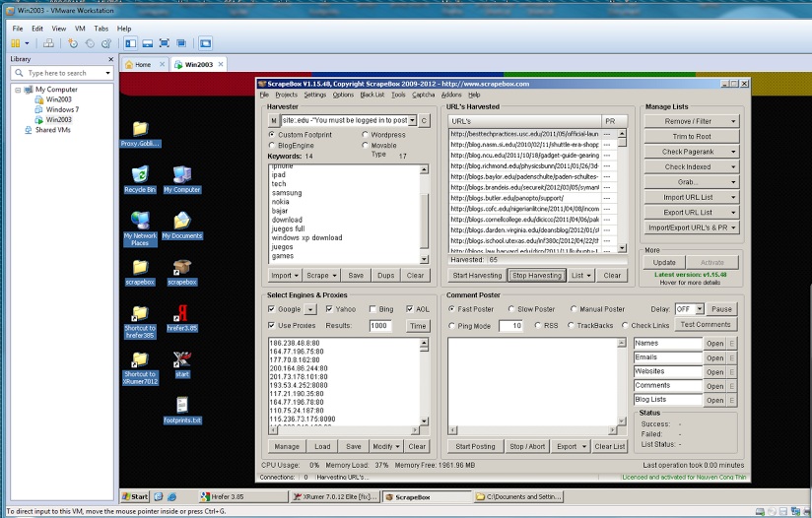Take a VM snapshot via toolbar icon
The width and height of the screenshot is (812, 518).
[73, 43]
